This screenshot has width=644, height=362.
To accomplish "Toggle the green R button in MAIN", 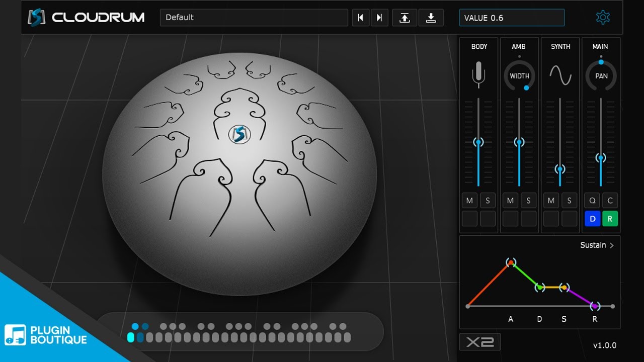I will point(610,219).
